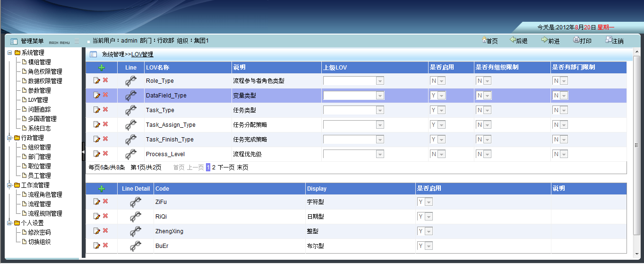Edit Task_Finish_Type row pencil icon

click(97, 139)
